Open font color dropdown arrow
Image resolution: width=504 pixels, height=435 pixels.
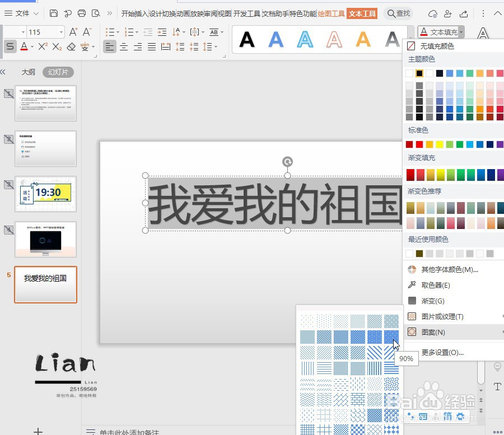[x=32, y=47]
